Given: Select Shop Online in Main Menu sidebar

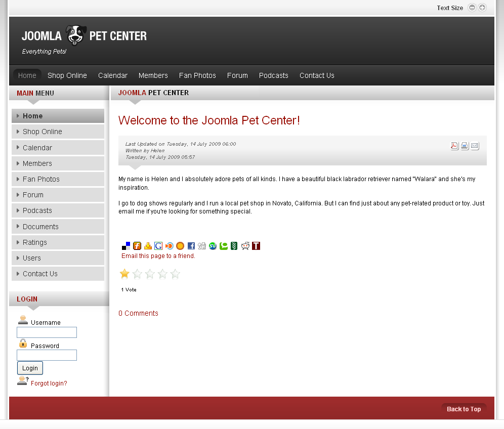Looking at the screenshot, I should click(x=58, y=132).
